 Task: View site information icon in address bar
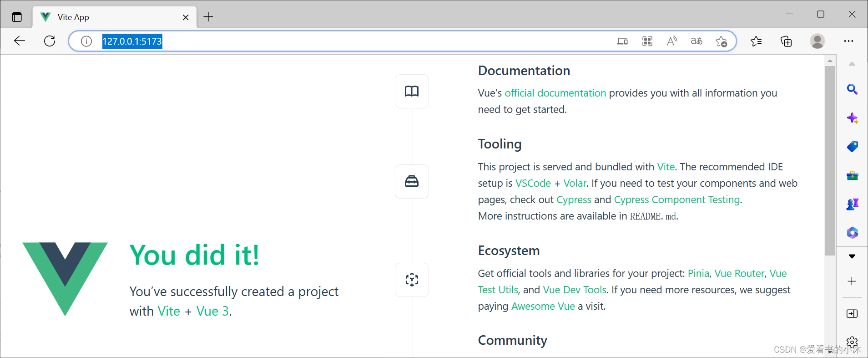click(86, 41)
